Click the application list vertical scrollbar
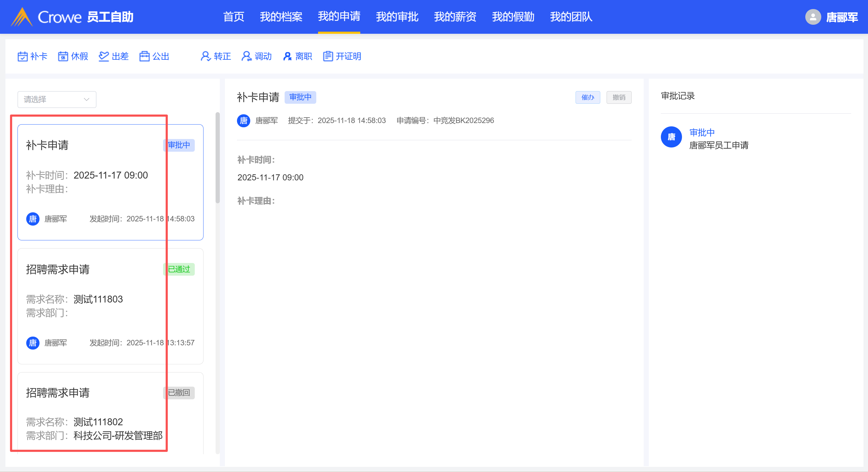The width and height of the screenshot is (868, 472). tap(218, 158)
